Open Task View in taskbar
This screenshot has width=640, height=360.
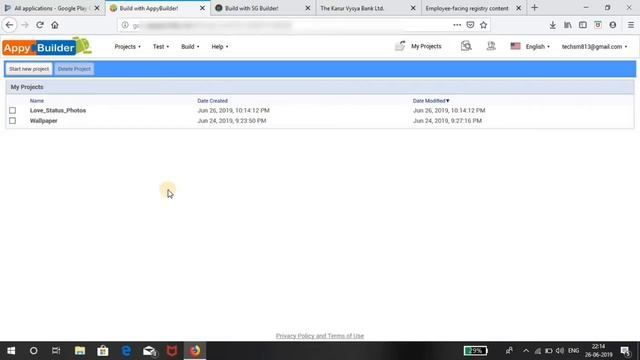tap(56, 351)
